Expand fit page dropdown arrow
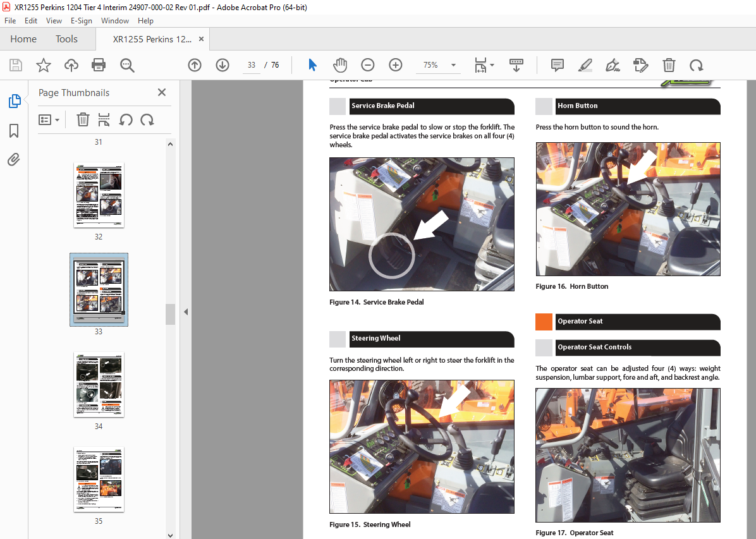 tap(492, 65)
